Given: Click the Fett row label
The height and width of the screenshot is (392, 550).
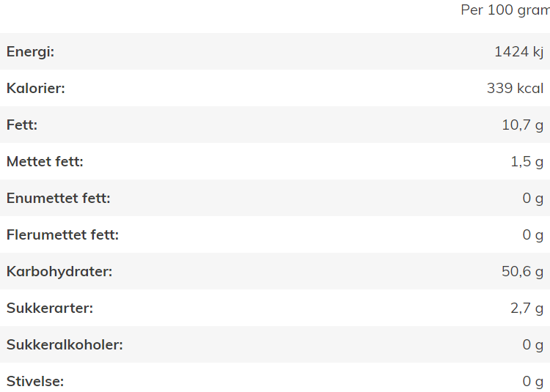Looking at the screenshot, I should tap(22, 125).
